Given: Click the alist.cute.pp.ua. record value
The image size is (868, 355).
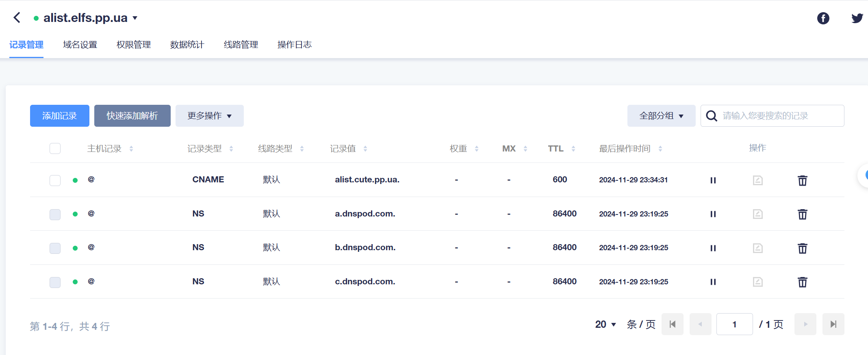Looking at the screenshot, I should (367, 180).
